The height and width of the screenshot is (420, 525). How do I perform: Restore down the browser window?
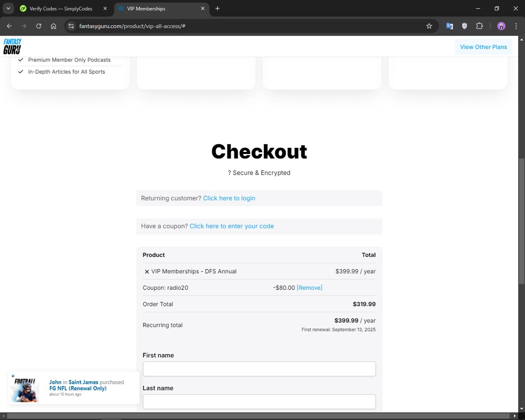pyautogui.click(x=497, y=9)
